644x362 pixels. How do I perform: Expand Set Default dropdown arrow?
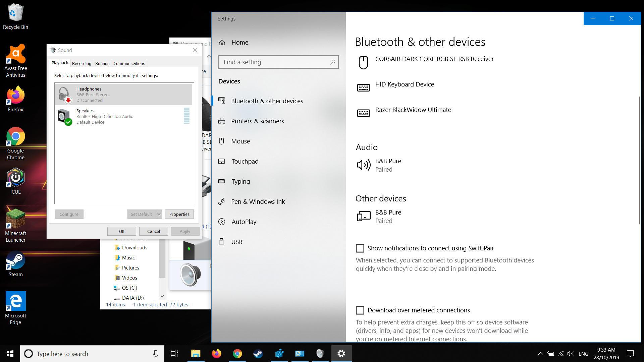[158, 214]
